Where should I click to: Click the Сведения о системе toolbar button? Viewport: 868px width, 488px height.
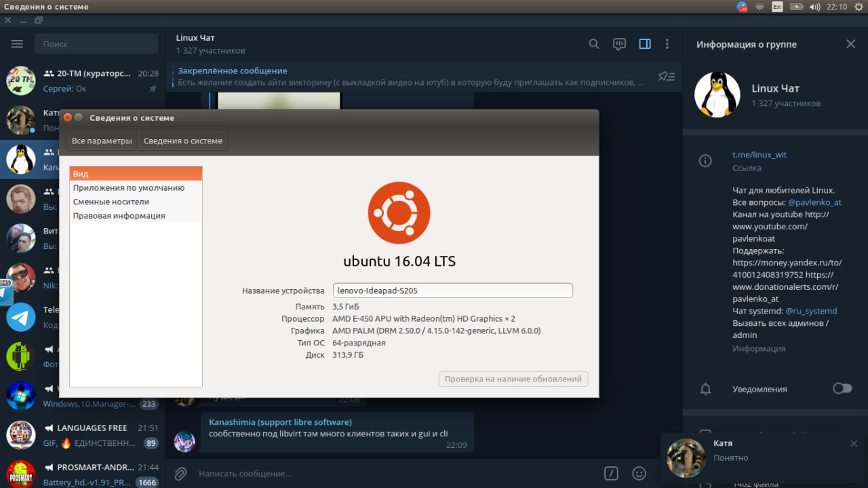point(182,141)
